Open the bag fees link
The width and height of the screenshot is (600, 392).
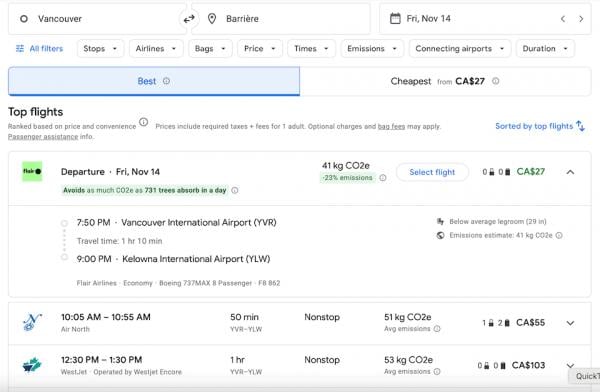tap(391, 126)
